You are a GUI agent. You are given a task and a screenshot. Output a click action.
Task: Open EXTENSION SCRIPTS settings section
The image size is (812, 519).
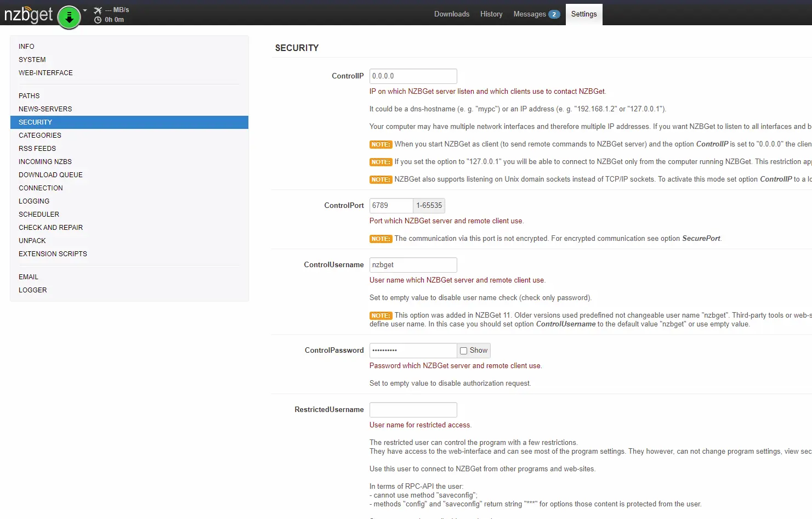(53, 254)
